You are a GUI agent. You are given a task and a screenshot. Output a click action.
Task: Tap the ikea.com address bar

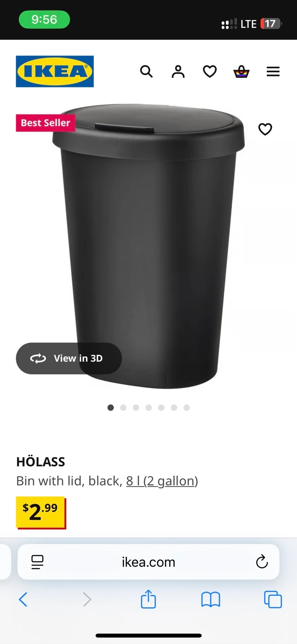click(148, 562)
